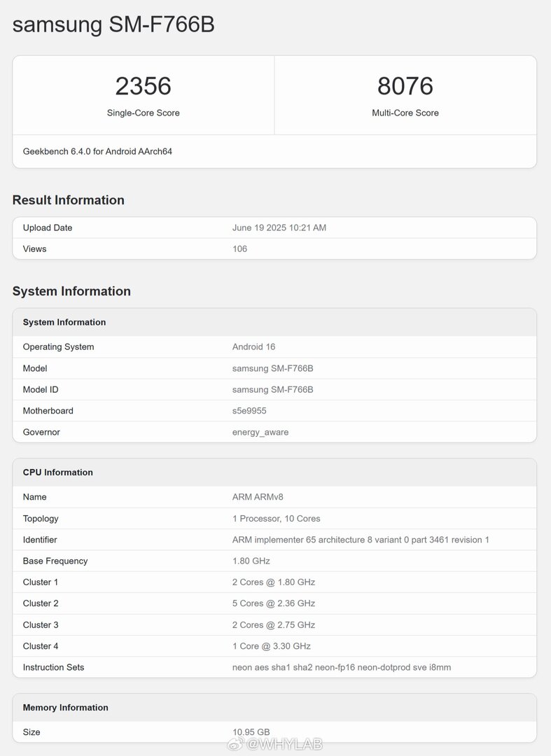Image resolution: width=551 pixels, height=756 pixels.
Task: Click Cluster 2 value 5 Cores @ 2.36 GHz
Action: pos(273,603)
